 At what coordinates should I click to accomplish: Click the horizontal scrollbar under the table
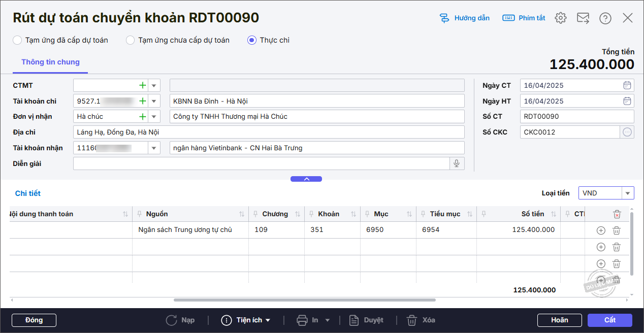pos(305,300)
